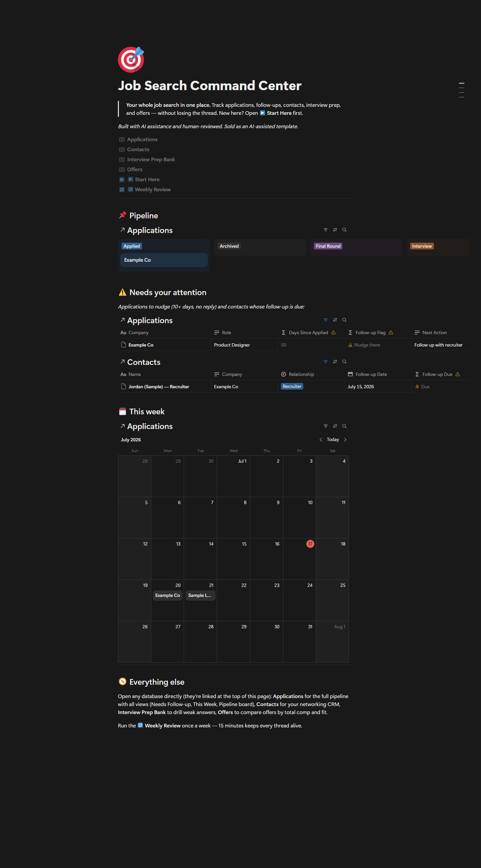Select the Archived board column tag
Image resolution: width=481 pixels, height=868 pixels.
coord(229,246)
